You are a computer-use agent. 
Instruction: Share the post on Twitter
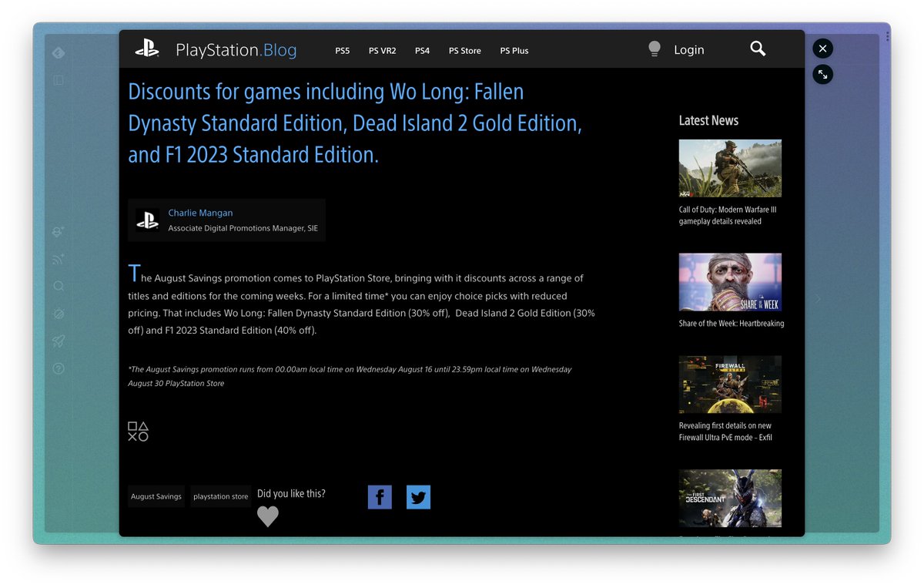pyautogui.click(x=418, y=497)
